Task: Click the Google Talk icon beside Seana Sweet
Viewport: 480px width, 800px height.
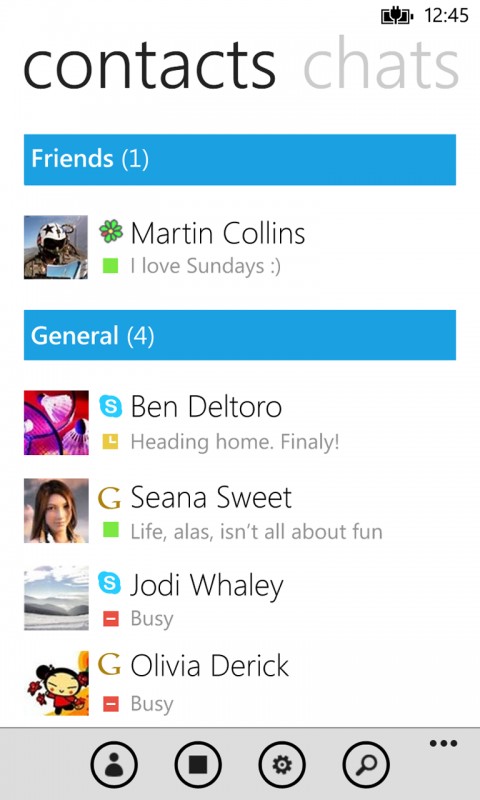Action: 109,498
